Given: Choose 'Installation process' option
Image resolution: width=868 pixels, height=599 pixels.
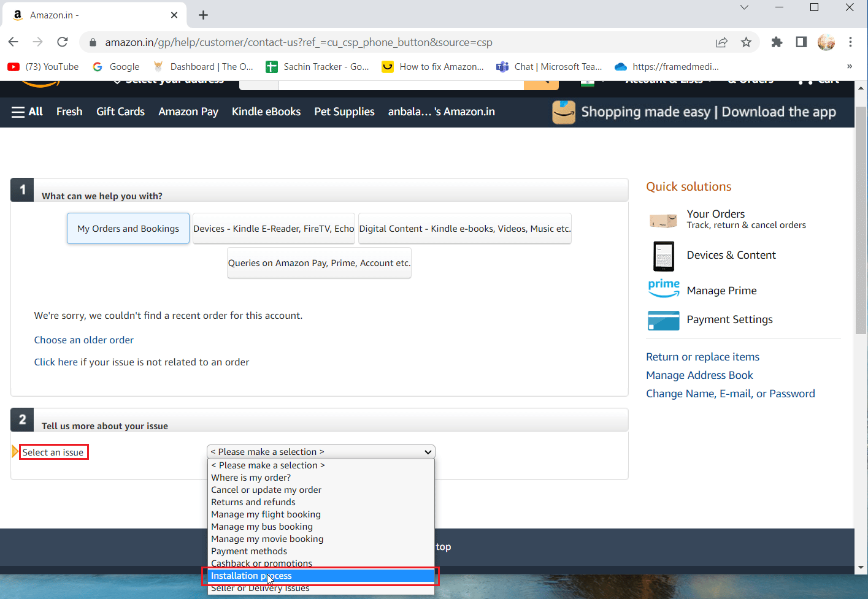Looking at the screenshot, I should (x=321, y=576).
